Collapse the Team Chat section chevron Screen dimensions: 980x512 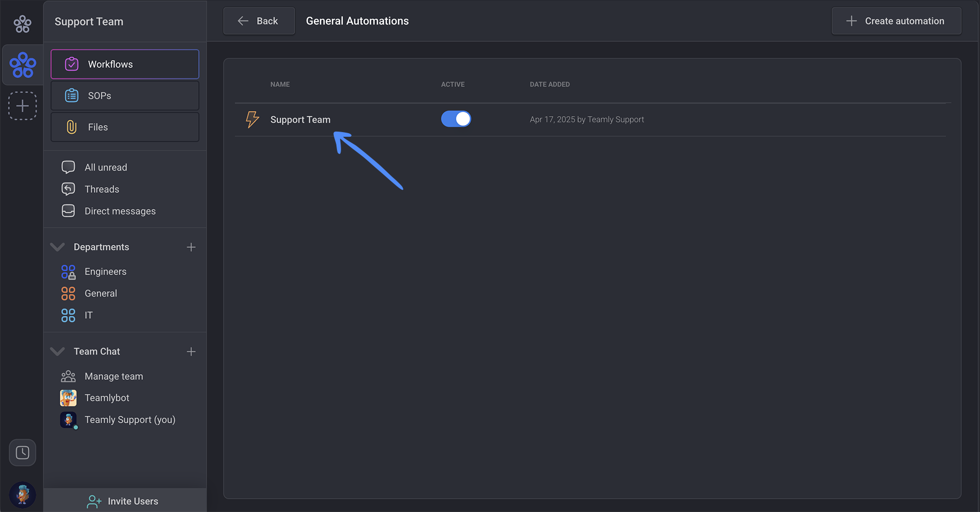point(58,352)
